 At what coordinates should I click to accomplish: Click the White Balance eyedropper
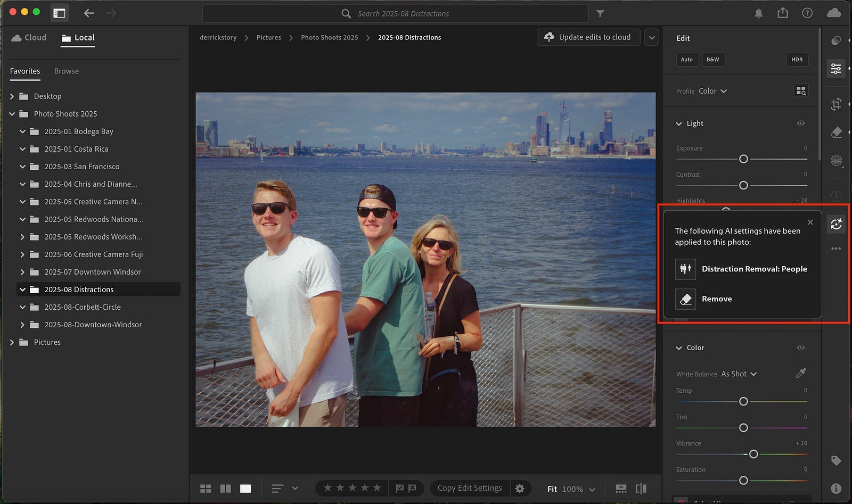[x=800, y=374]
